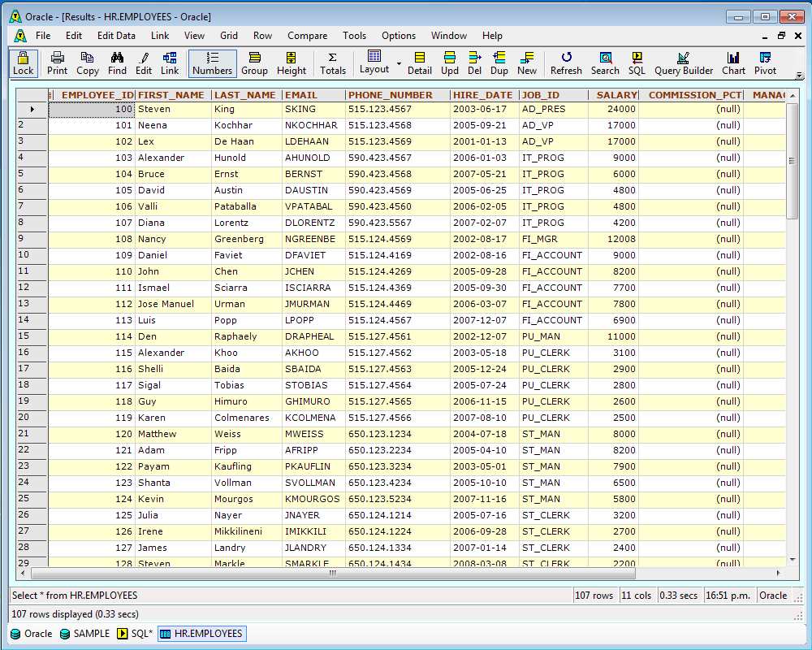Expand the toolbar overflow arrow
The image size is (812, 650).
[799, 76]
